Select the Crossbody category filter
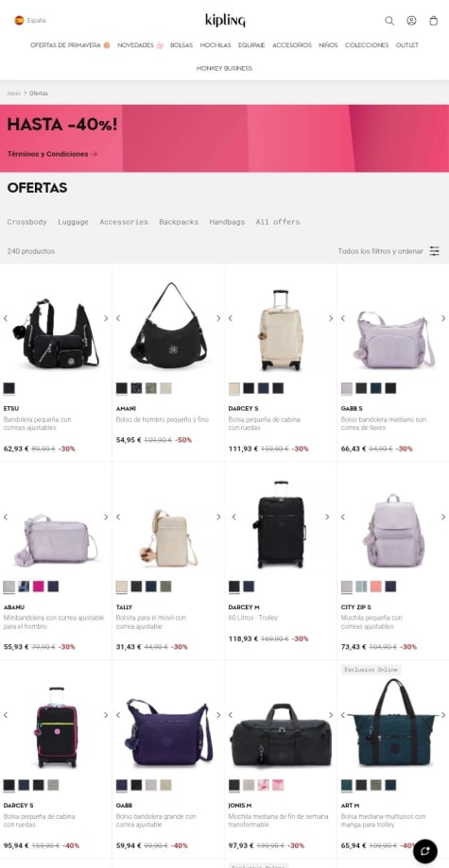The height and width of the screenshot is (868, 449). (27, 222)
